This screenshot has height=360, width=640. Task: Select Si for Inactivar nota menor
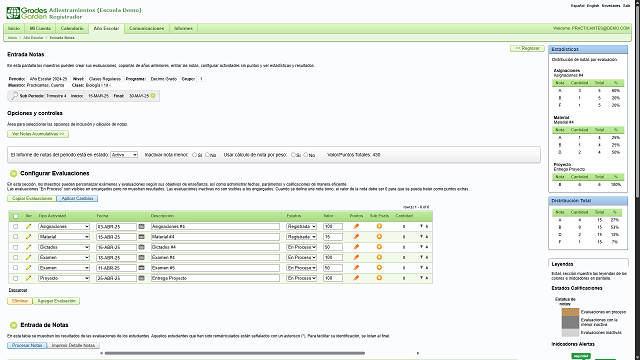(194, 155)
